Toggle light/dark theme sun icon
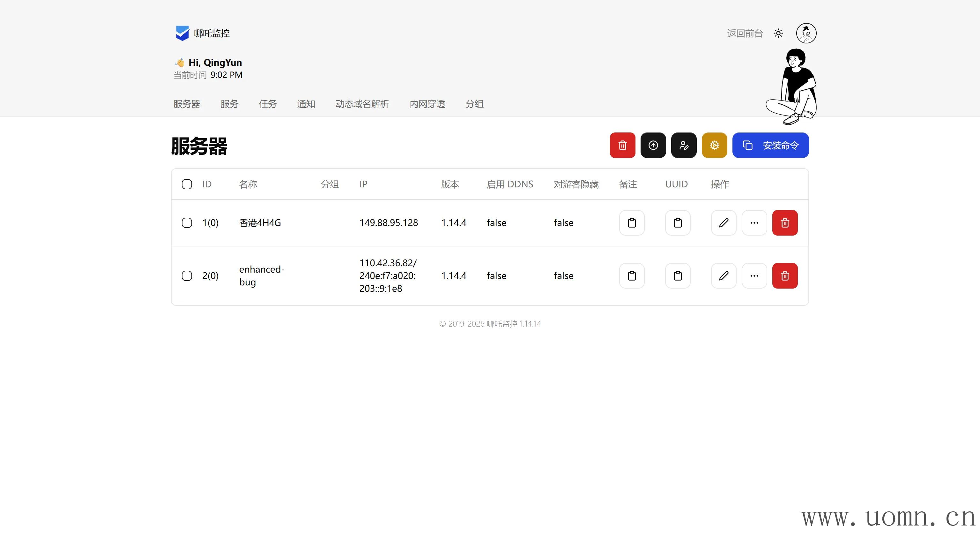 coord(778,34)
